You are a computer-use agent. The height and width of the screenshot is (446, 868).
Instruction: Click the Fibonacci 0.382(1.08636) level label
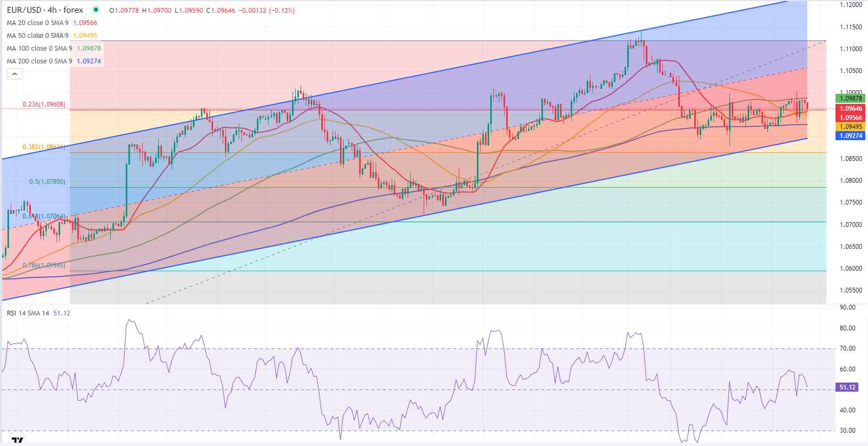pos(44,147)
